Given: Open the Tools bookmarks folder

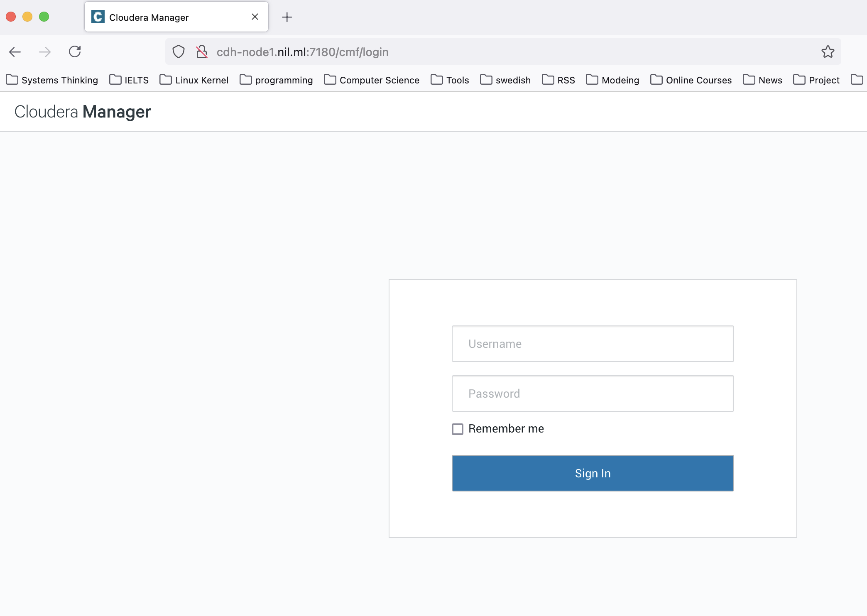Looking at the screenshot, I should click(x=450, y=80).
